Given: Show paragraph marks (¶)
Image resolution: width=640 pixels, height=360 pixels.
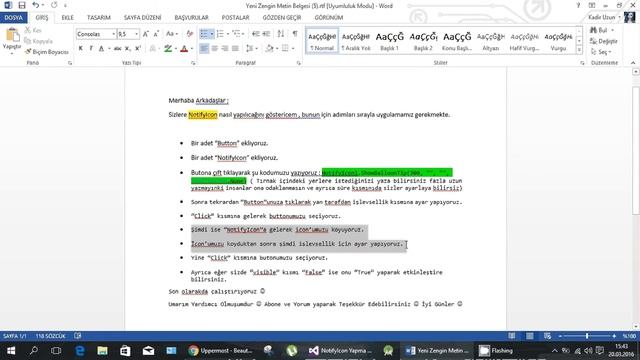Looking at the screenshot, I should pos(295,34).
